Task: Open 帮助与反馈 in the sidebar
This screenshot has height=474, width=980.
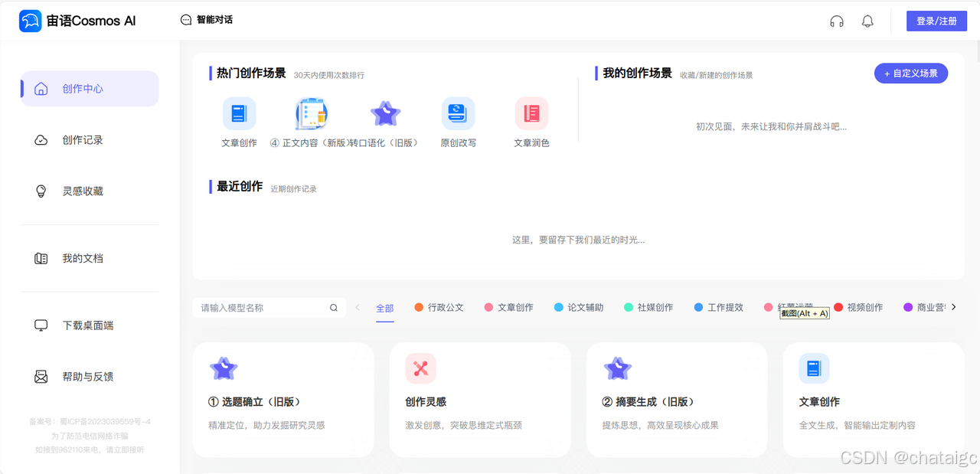Action: pyautogui.click(x=90, y=377)
